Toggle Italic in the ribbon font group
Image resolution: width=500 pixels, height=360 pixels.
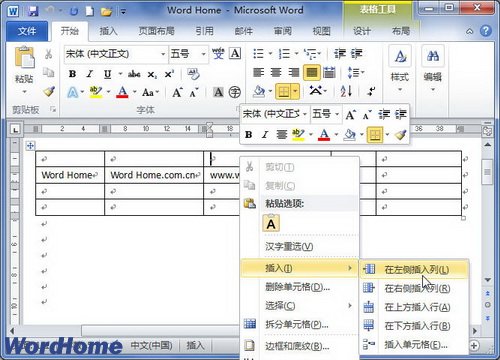click(89, 74)
